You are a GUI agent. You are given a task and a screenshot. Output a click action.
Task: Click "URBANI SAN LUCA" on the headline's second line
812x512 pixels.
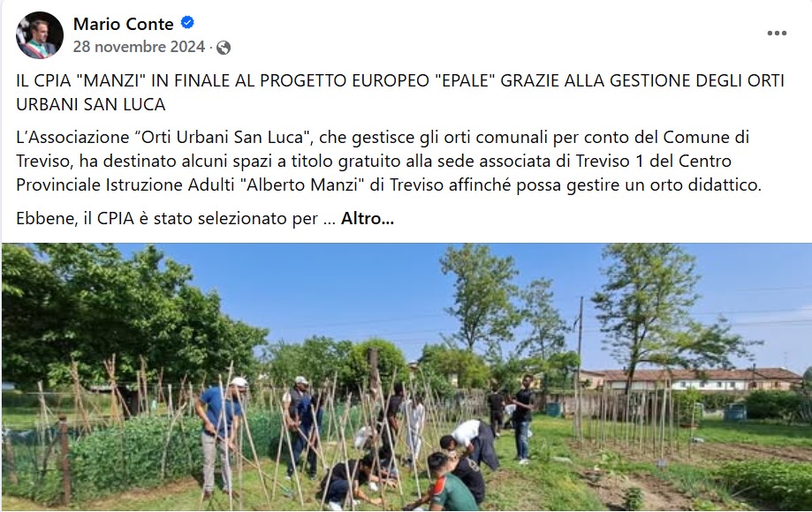pos(91,104)
